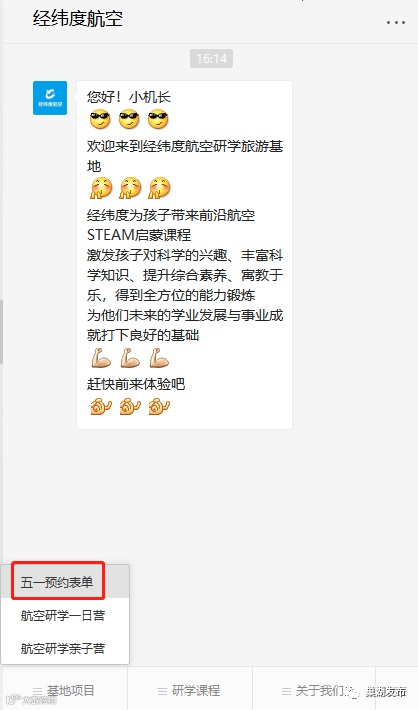Screen dimensions: 418x710
Task: Click the first beckoning hand emoji
Action: [101, 406]
